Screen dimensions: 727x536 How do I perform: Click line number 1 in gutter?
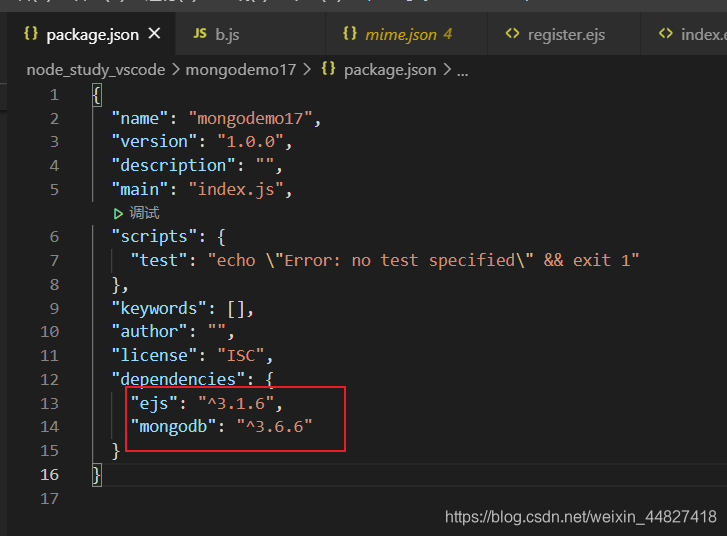[x=54, y=95]
